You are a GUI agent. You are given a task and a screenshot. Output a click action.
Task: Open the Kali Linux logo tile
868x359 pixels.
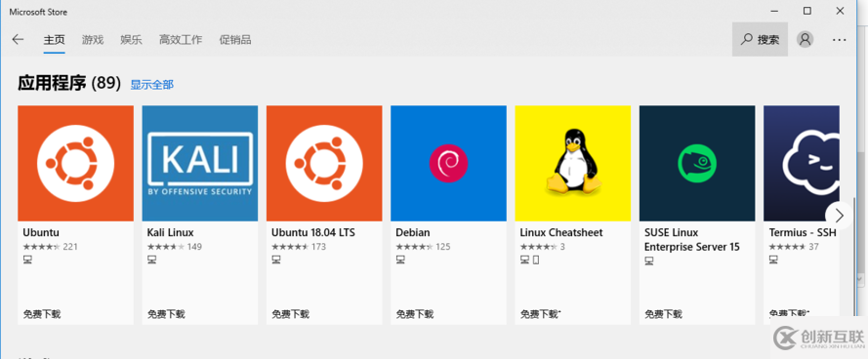(x=200, y=163)
